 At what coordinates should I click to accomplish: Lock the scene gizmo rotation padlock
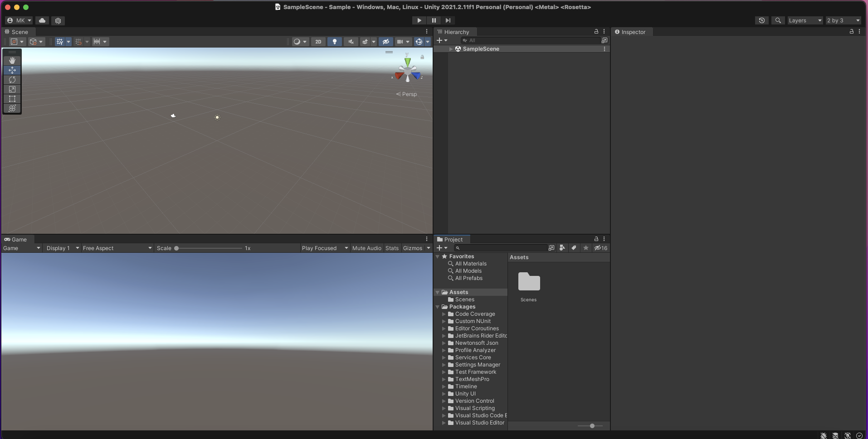[x=422, y=57]
